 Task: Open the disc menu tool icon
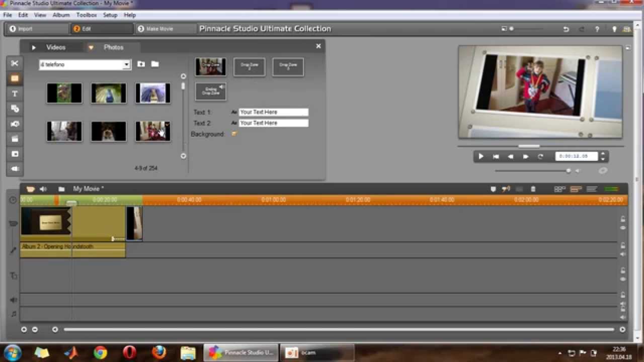point(15,139)
